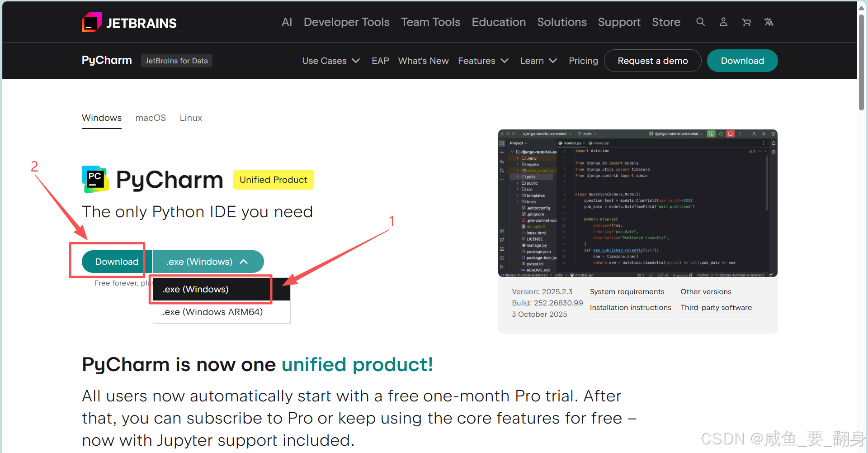The height and width of the screenshot is (453, 868).
Task: Select the macOS platform tab
Action: coord(151,118)
